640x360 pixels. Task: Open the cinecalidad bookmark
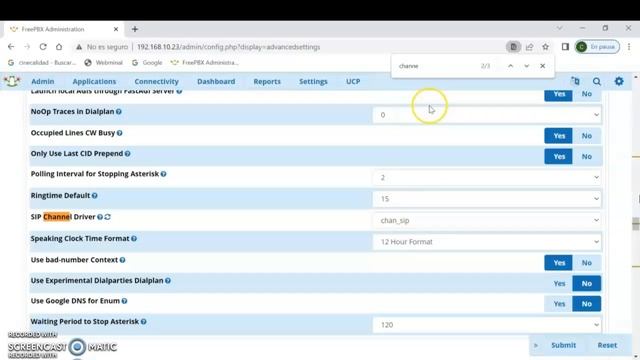pos(42,62)
